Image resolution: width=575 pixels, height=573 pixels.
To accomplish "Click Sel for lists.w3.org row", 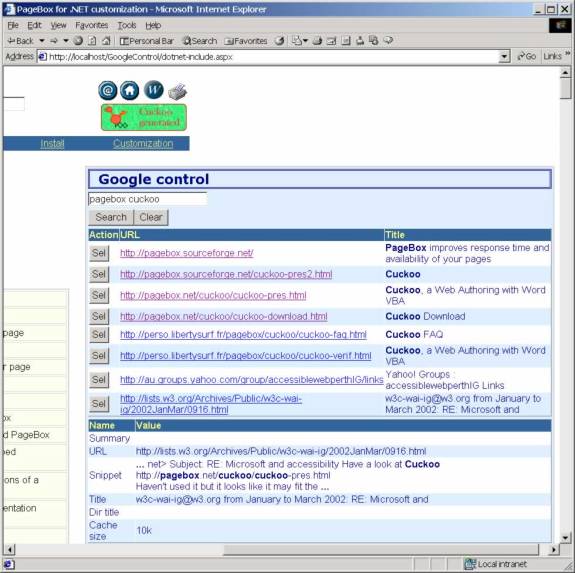I will [99, 404].
